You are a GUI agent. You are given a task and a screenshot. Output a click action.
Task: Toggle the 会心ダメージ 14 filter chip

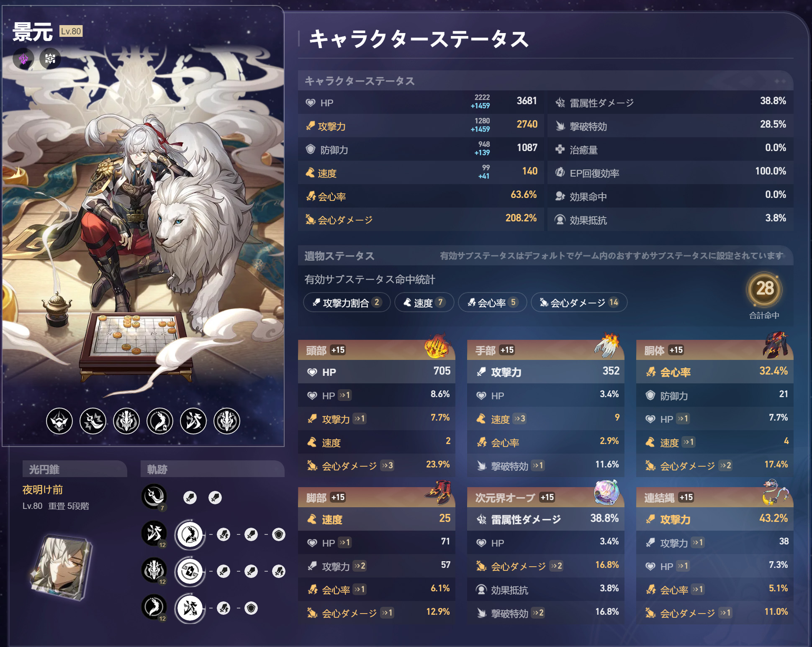tap(579, 302)
